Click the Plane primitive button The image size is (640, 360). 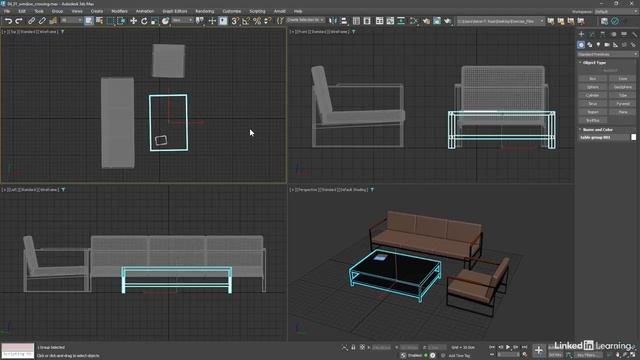pos(623,112)
